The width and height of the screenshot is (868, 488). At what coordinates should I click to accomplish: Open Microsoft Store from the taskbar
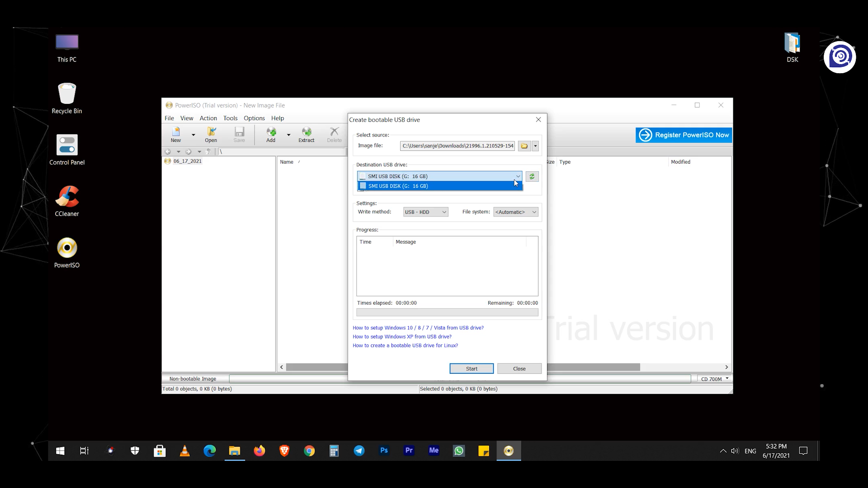click(160, 451)
